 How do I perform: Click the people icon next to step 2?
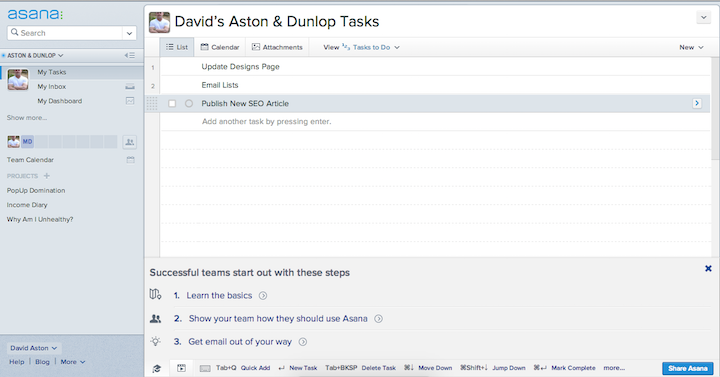tap(156, 318)
